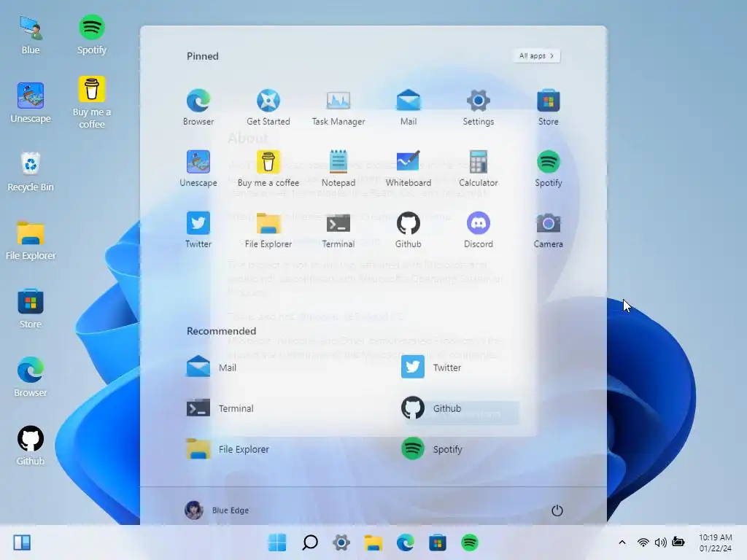
Task: Open Mail under Recommended
Action: [x=212, y=367]
